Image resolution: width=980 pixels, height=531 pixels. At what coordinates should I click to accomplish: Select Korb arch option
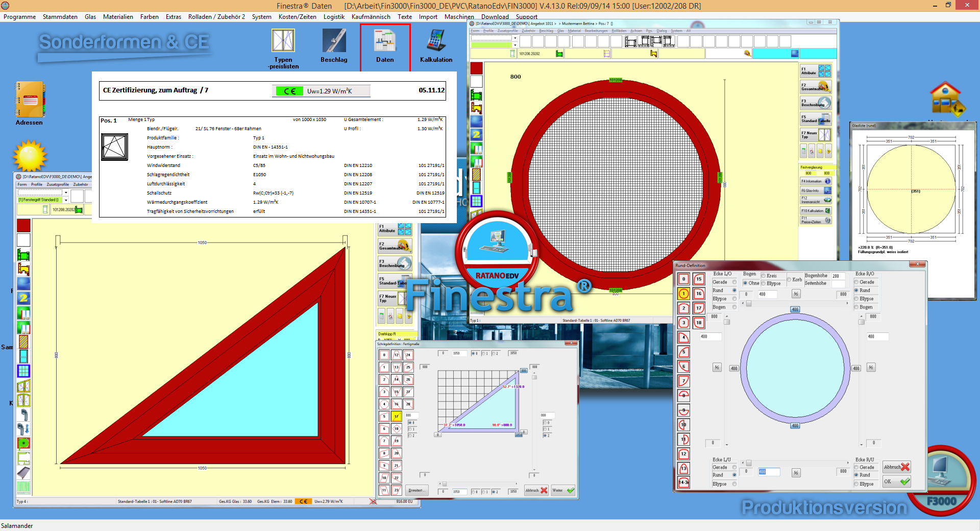[x=789, y=279]
